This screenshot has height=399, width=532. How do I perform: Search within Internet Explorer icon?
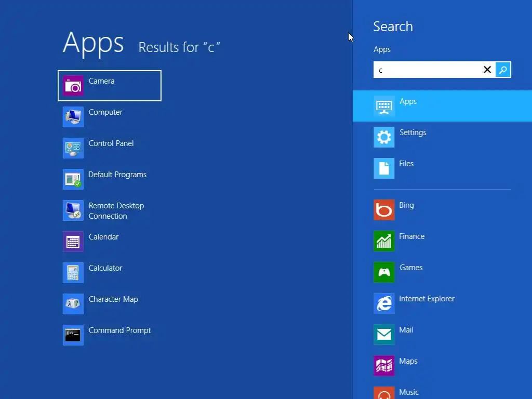(384, 303)
